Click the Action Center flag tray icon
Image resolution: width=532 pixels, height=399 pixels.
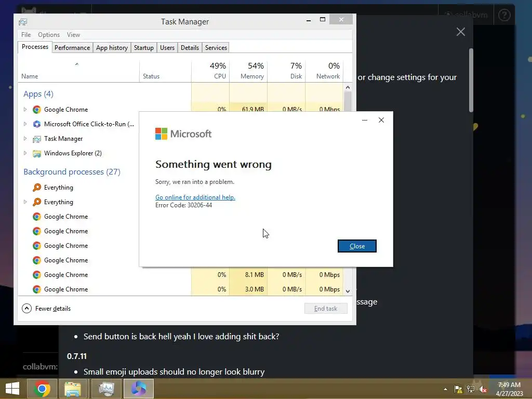(458, 389)
